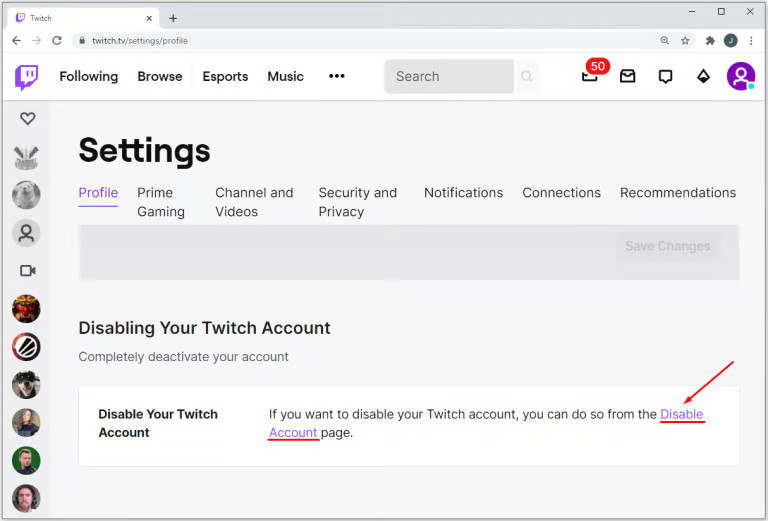
Task: Select the Connections tab
Action: (561, 192)
